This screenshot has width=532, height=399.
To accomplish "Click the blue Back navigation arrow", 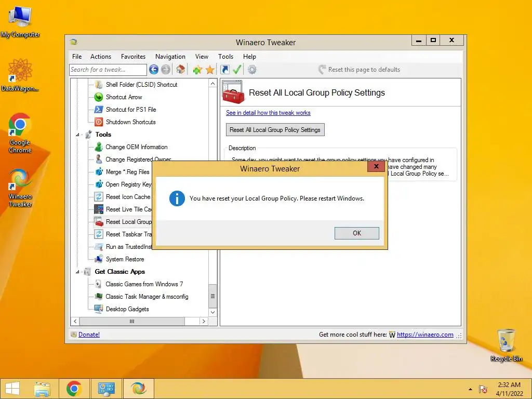I will tap(154, 70).
